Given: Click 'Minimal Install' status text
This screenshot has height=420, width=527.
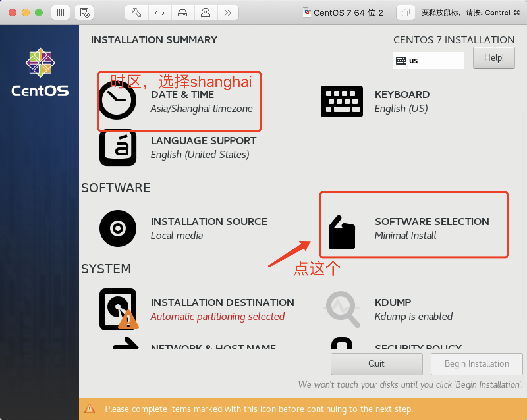Looking at the screenshot, I should click(x=405, y=236).
